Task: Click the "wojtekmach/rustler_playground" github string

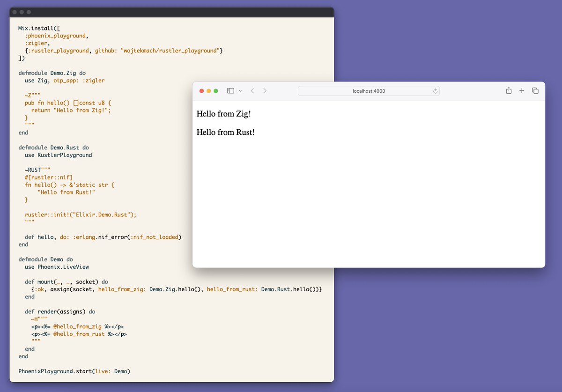Action: pyautogui.click(x=170, y=51)
